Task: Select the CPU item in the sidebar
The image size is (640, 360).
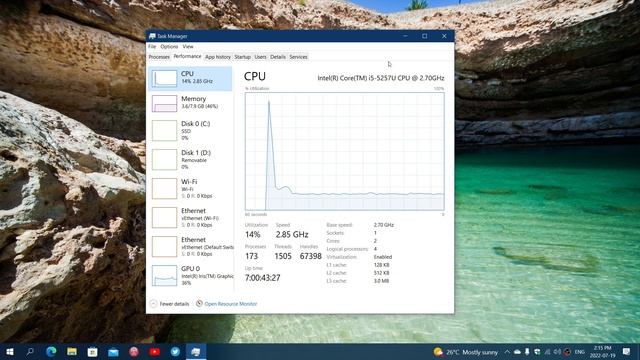Action: (190, 78)
